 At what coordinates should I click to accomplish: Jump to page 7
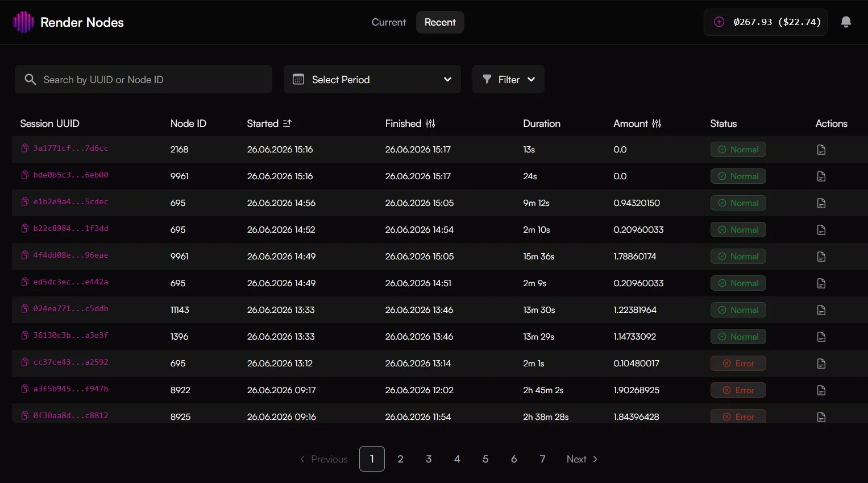(x=542, y=459)
